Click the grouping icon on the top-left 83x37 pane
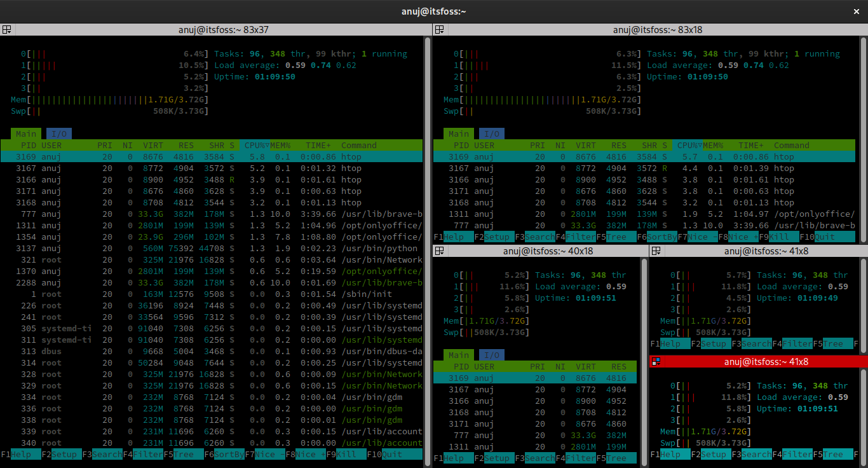The image size is (868, 468). [x=7, y=29]
